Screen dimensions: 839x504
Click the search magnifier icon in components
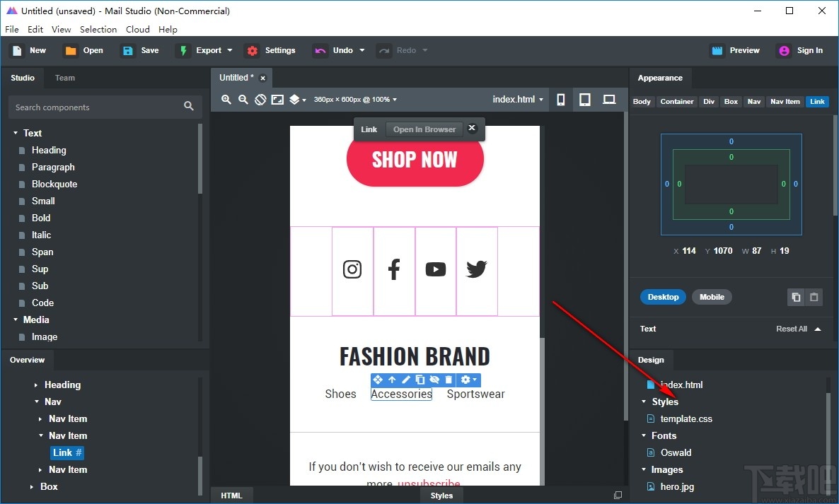click(x=188, y=106)
